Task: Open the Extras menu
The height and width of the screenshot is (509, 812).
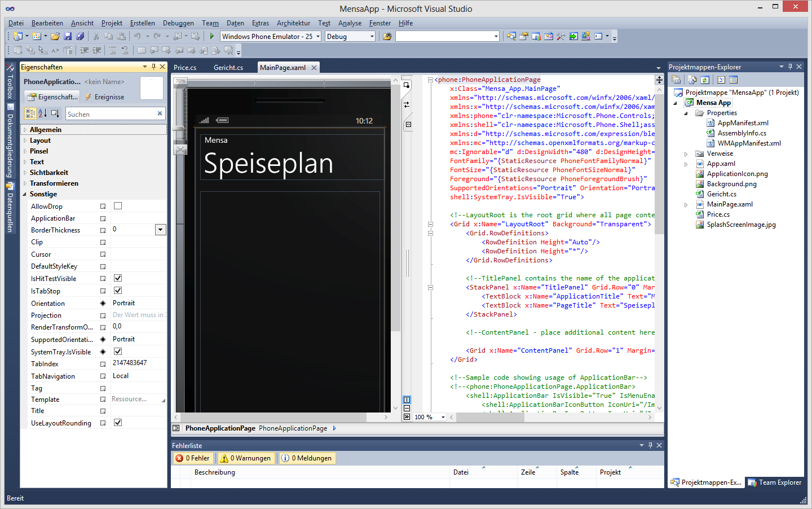Action: pos(260,23)
